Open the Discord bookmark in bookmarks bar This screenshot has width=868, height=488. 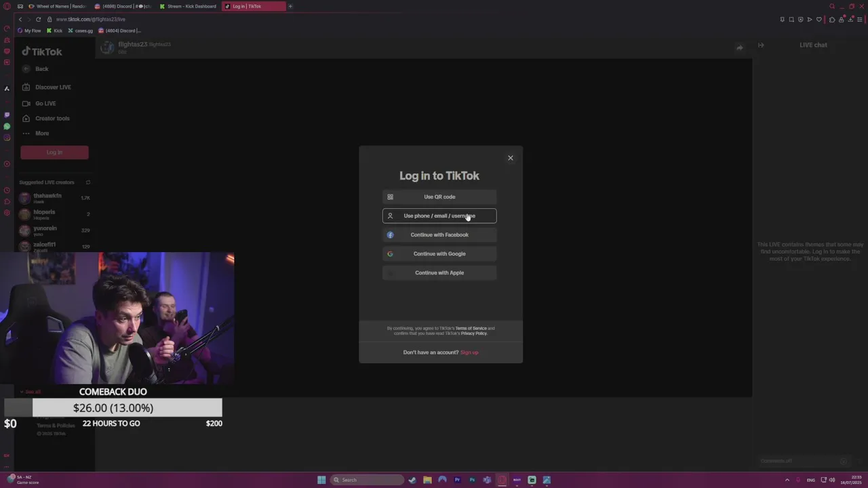pos(120,30)
